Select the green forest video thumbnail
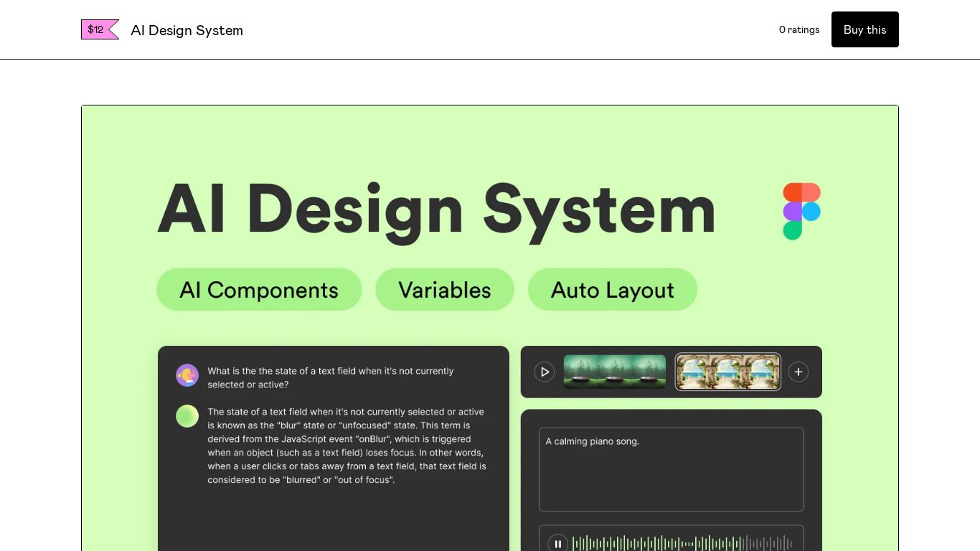 pos(614,372)
